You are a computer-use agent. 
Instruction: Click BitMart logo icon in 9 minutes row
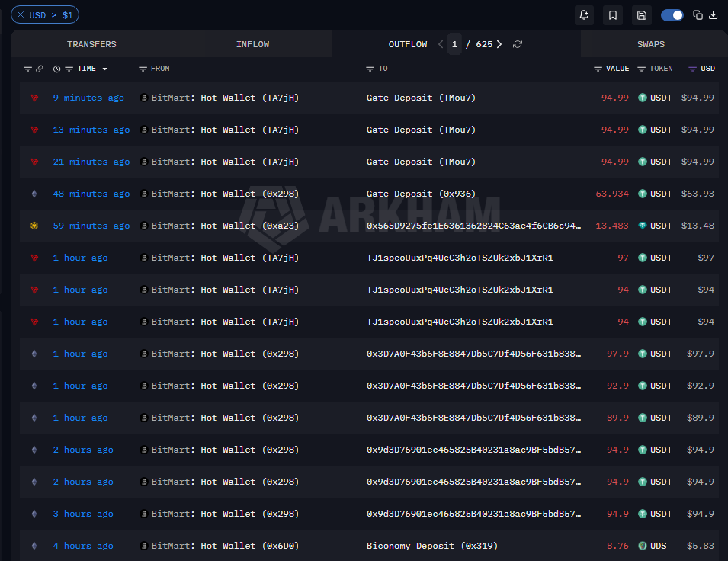pos(144,98)
